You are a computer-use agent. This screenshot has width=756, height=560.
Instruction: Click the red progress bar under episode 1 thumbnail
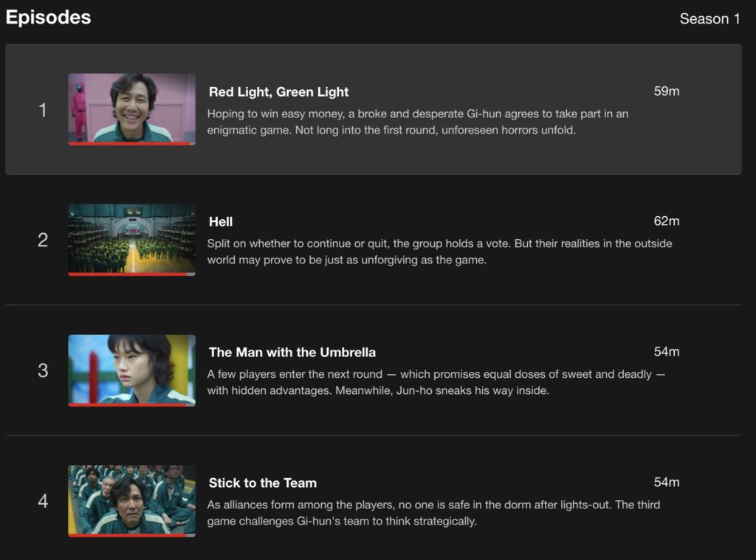131,144
